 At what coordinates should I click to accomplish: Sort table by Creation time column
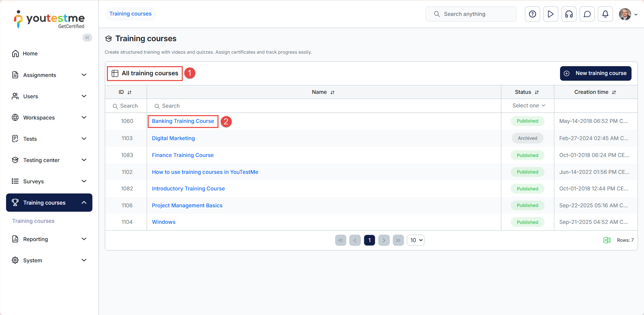click(614, 92)
